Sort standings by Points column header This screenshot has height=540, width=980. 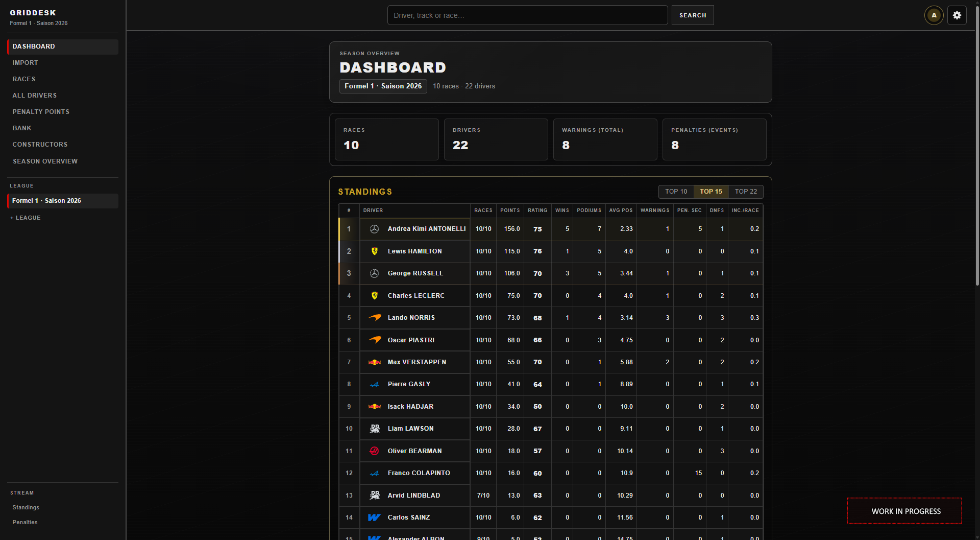(x=510, y=210)
